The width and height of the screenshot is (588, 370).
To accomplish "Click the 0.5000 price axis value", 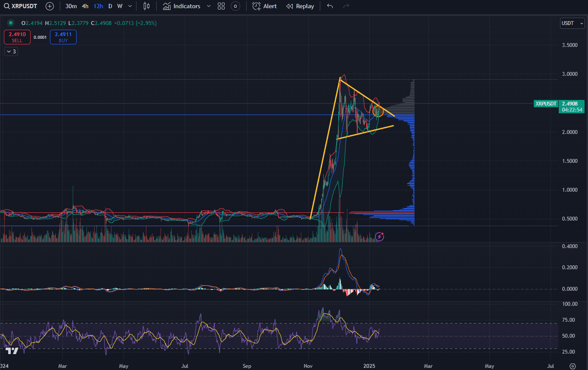I will click(x=570, y=218).
